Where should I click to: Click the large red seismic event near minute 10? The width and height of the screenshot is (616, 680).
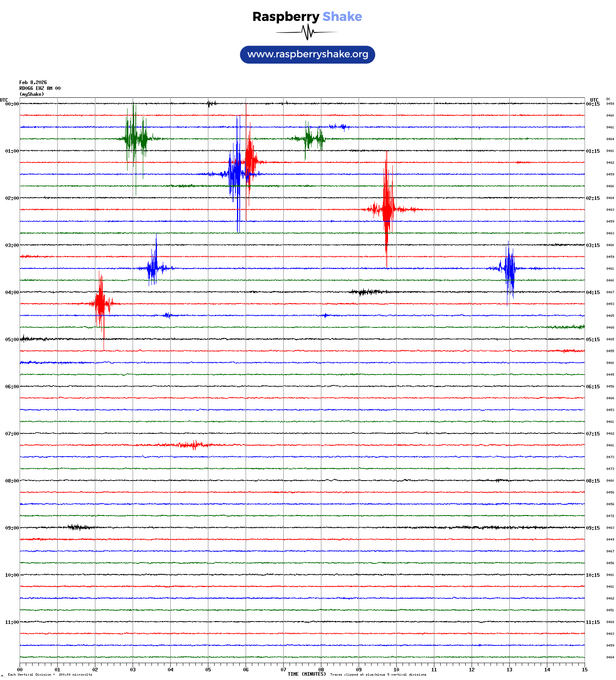pos(387,209)
